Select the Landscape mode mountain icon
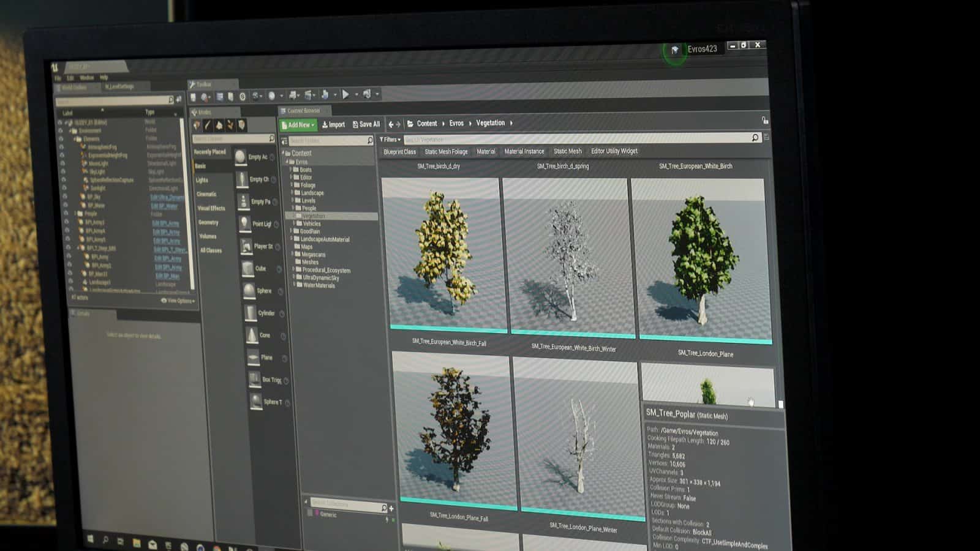 point(219,126)
